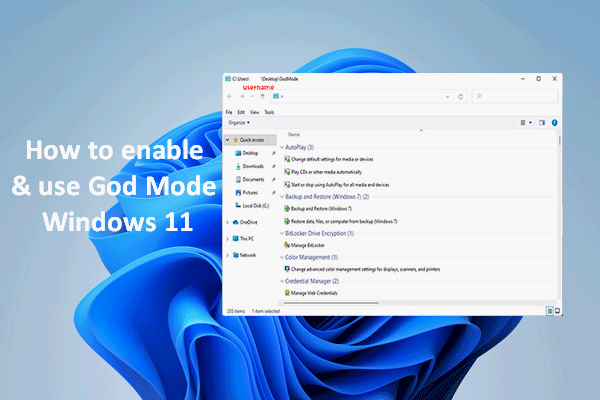
Task: Select Downloads in the sidebar
Action: pyautogui.click(x=253, y=166)
